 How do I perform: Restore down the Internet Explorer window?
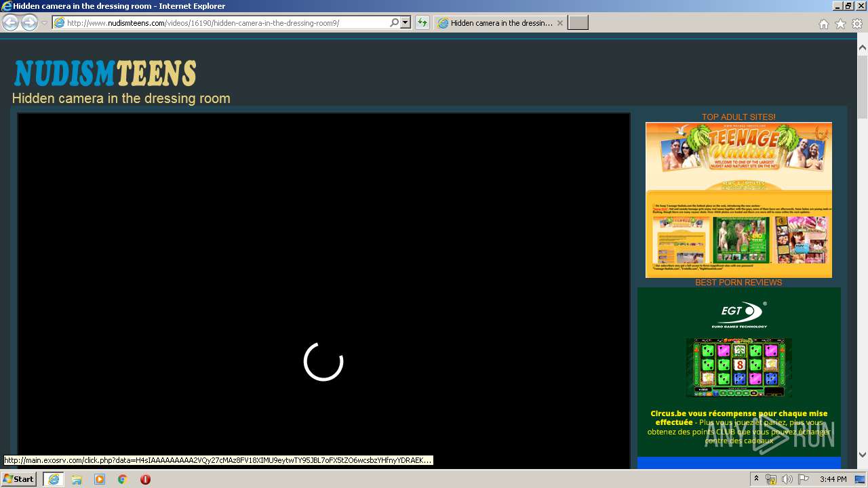849,6
